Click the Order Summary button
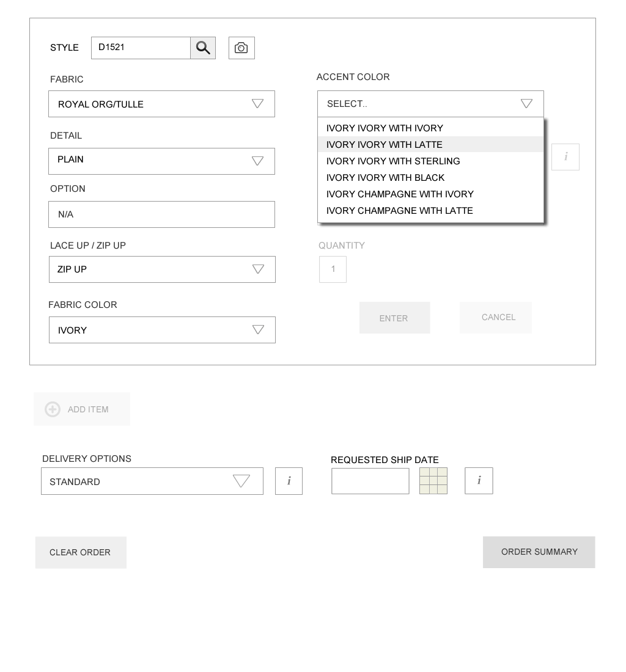 click(539, 552)
